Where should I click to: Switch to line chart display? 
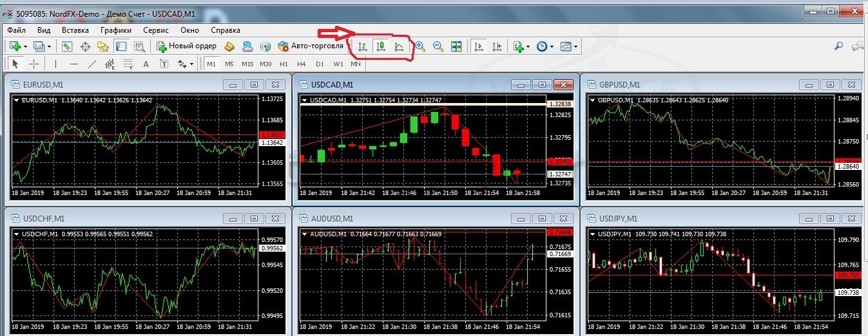(x=400, y=46)
